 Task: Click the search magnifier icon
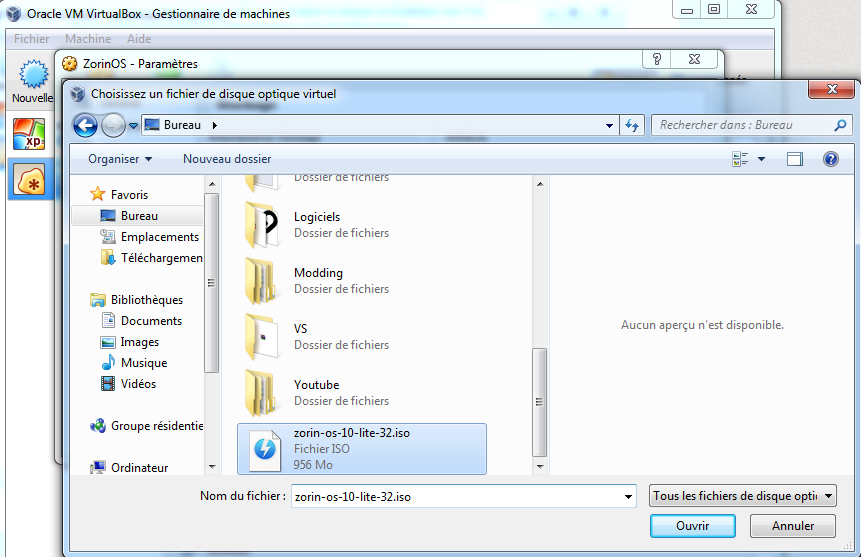coord(840,125)
